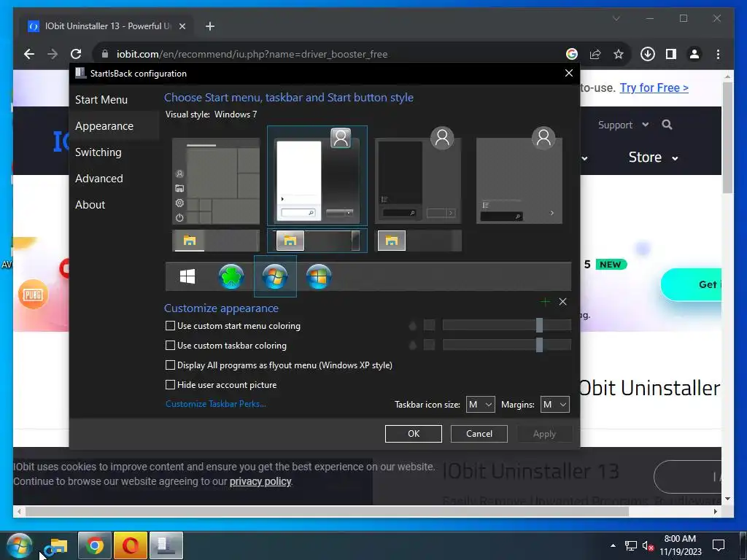This screenshot has height=560, width=747.
Task: Close the StartIsBack configuration dialog
Action: tap(569, 74)
